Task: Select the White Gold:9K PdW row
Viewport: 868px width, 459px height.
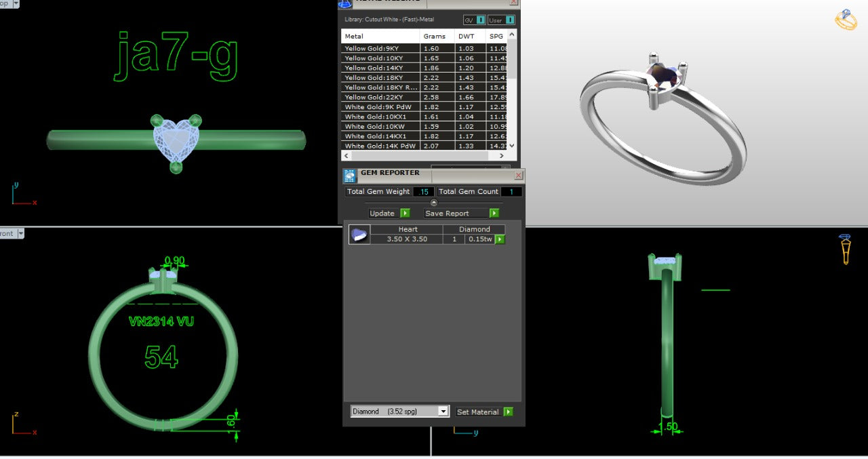Action: pos(424,107)
